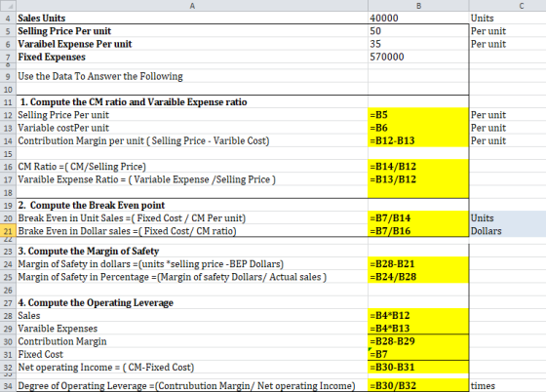Select formula cell =B24/B28
Screen dimensions: 546x392
[418, 277]
